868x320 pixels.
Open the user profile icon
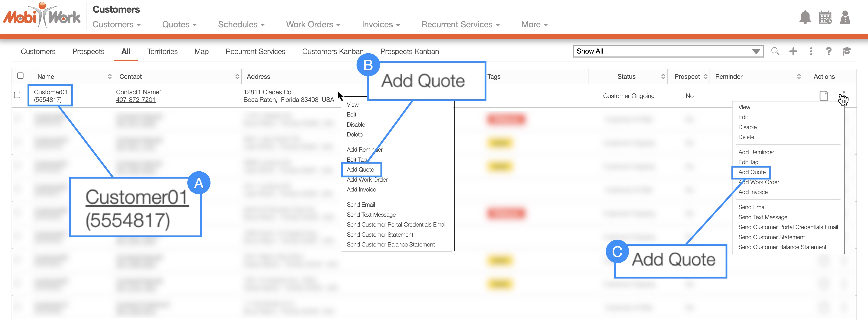[845, 17]
